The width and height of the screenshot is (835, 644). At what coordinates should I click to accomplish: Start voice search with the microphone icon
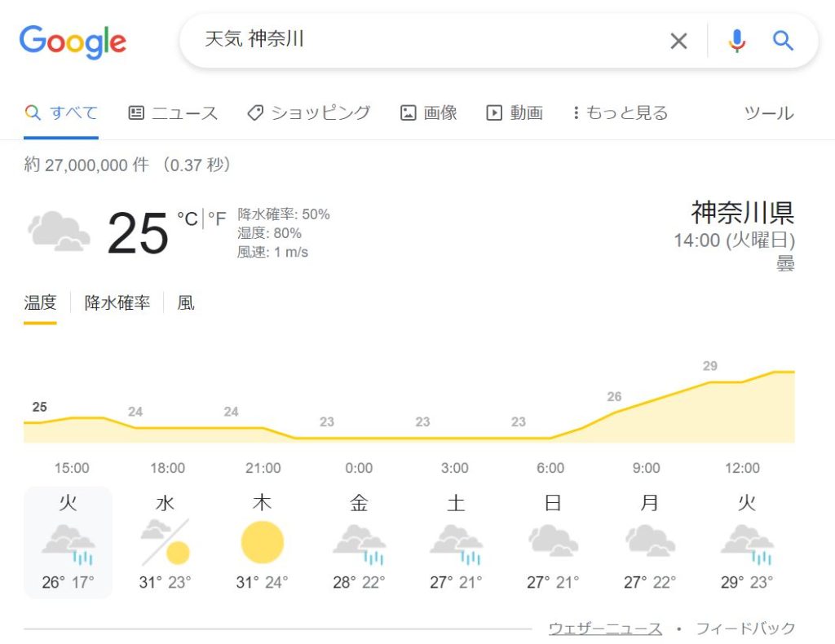pyautogui.click(x=737, y=41)
